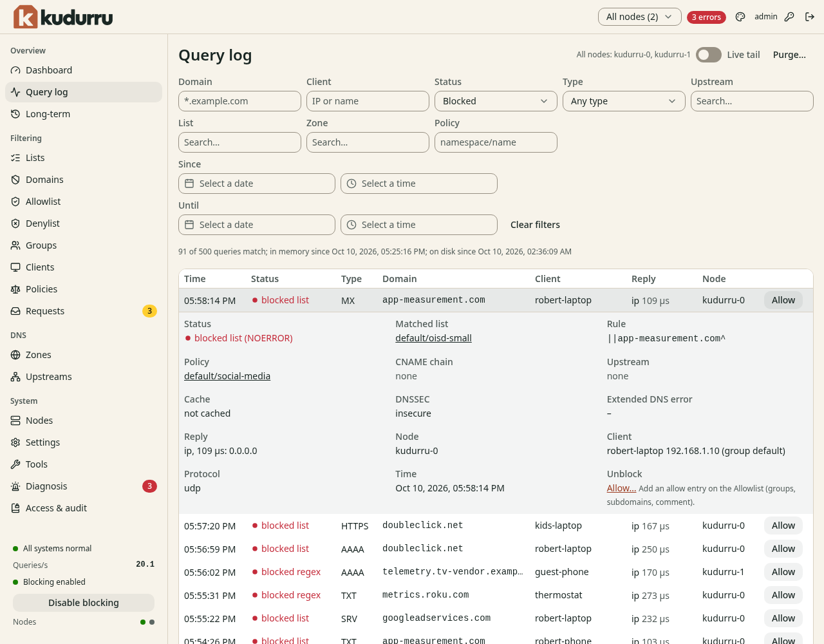Click the 3 errors badge
Screen dimensions: 824x644
[x=706, y=17]
